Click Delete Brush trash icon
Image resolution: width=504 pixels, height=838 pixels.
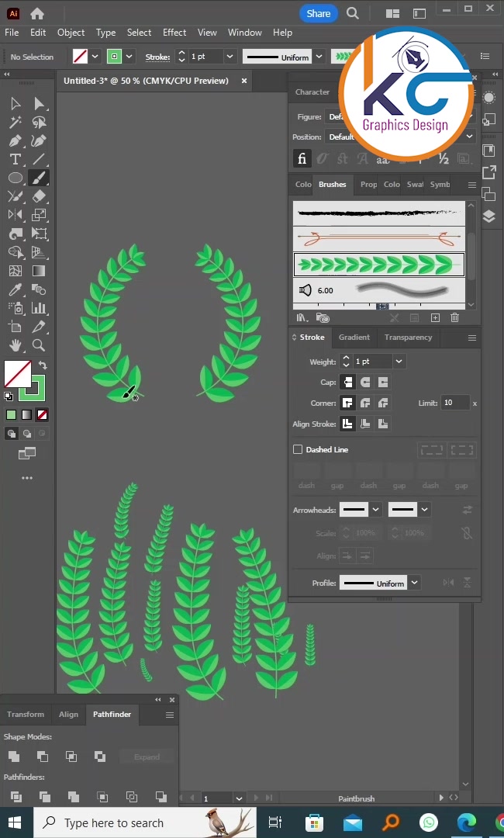pos(454,317)
